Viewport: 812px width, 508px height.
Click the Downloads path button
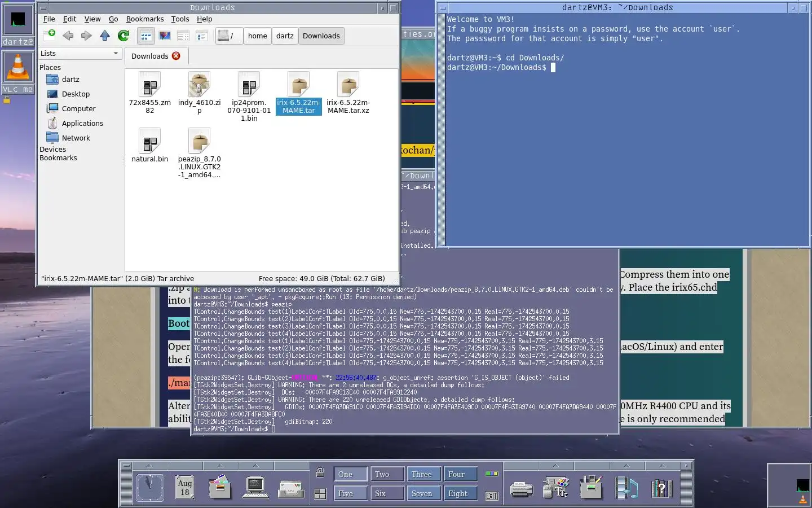(x=321, y=36)
